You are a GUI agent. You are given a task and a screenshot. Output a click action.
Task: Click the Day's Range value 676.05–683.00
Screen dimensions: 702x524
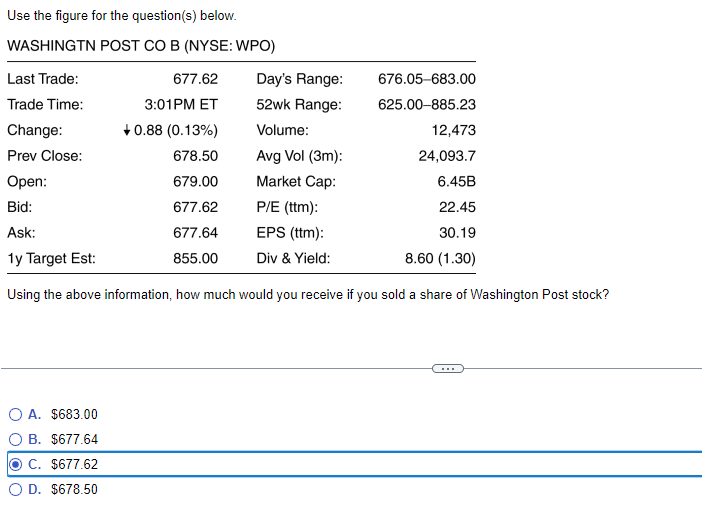(427, 79)
